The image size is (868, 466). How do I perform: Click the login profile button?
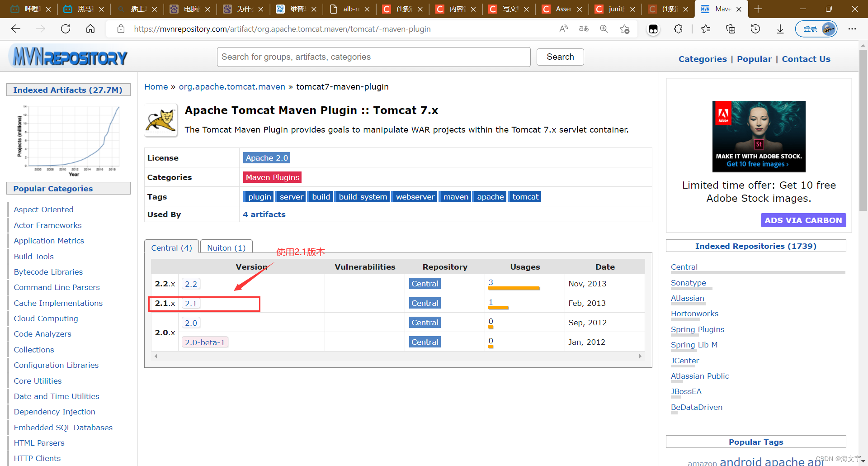[x=816, y=29]
